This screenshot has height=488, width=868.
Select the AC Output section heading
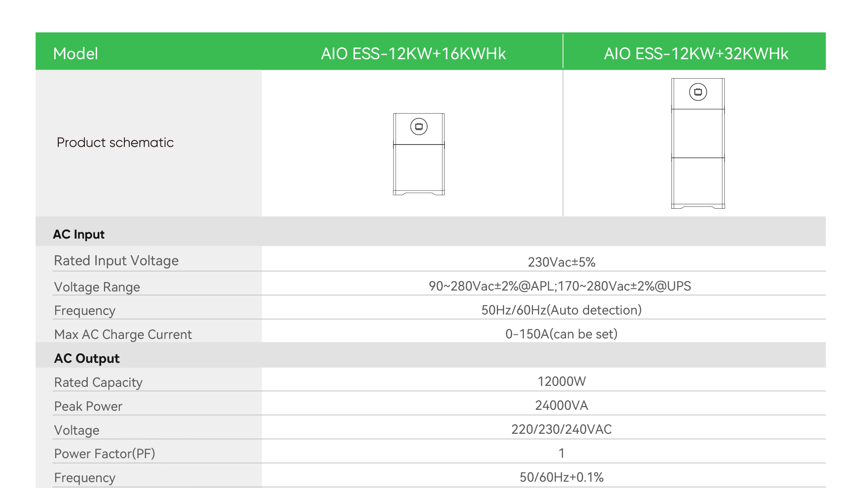point(87,358)
